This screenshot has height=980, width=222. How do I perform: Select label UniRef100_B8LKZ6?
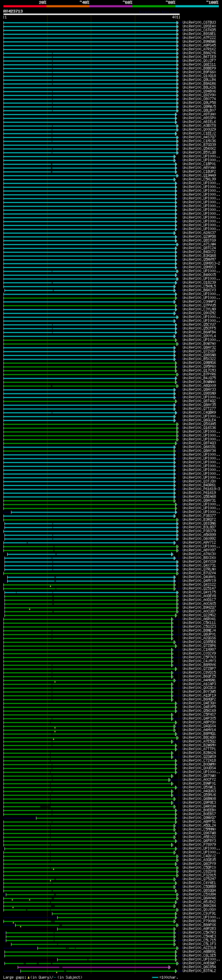point(199,88)
